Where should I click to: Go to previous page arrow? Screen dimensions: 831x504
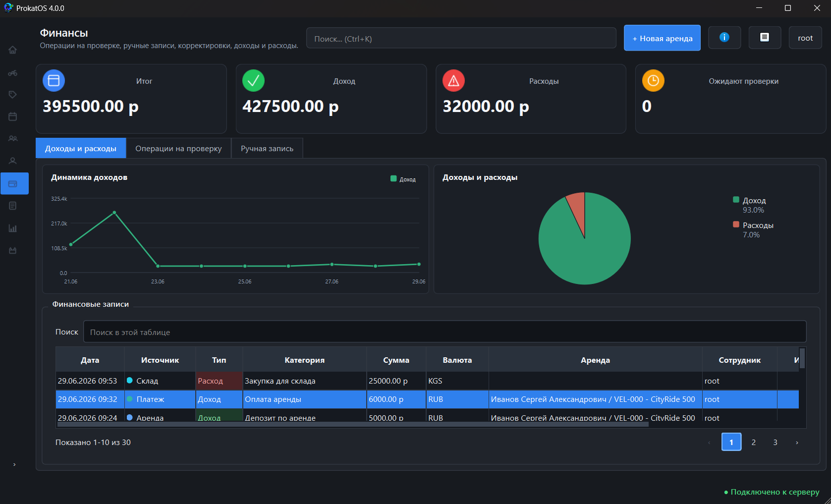709,442
